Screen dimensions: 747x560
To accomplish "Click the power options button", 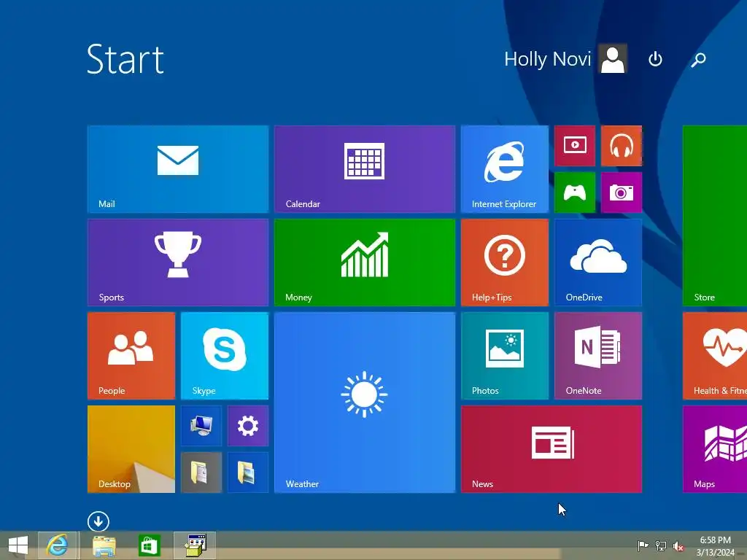I will tap(655, 60).
